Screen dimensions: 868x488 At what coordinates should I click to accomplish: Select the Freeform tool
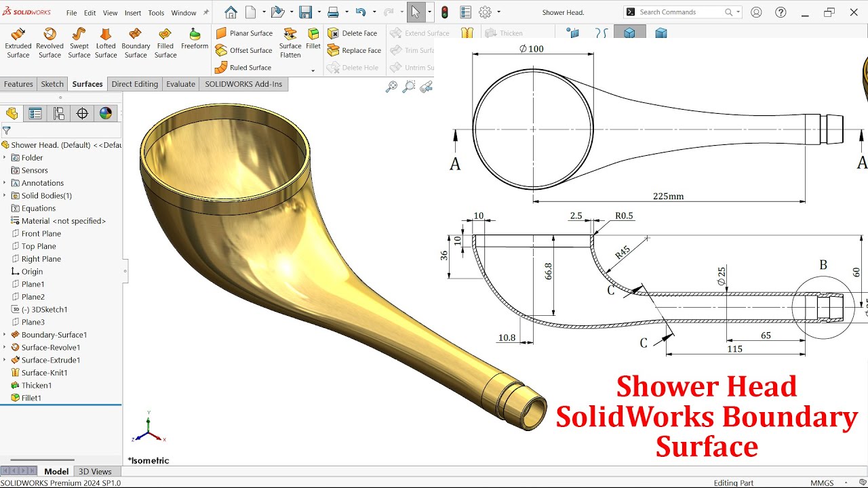click(195, 39)
